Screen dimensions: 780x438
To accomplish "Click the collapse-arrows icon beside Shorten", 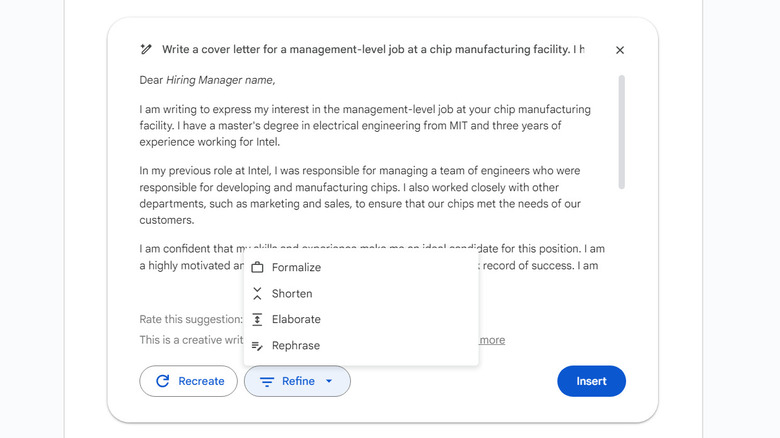I will point(257,294).
